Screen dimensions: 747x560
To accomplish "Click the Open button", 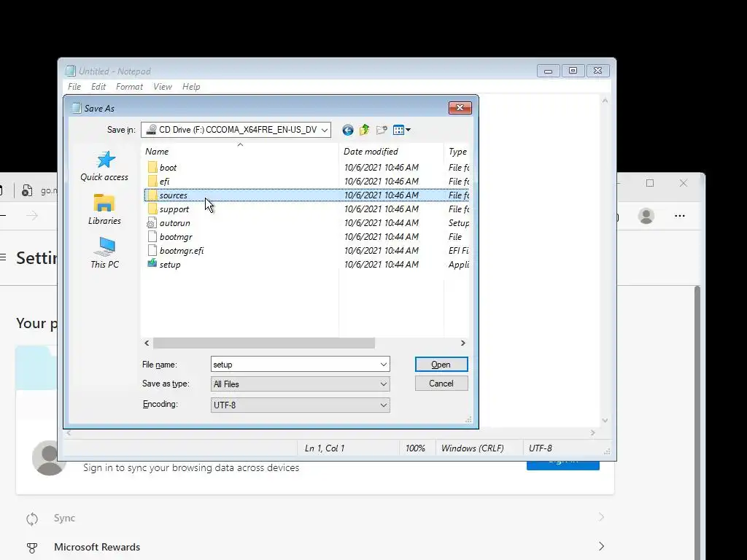I will [441, 365].
